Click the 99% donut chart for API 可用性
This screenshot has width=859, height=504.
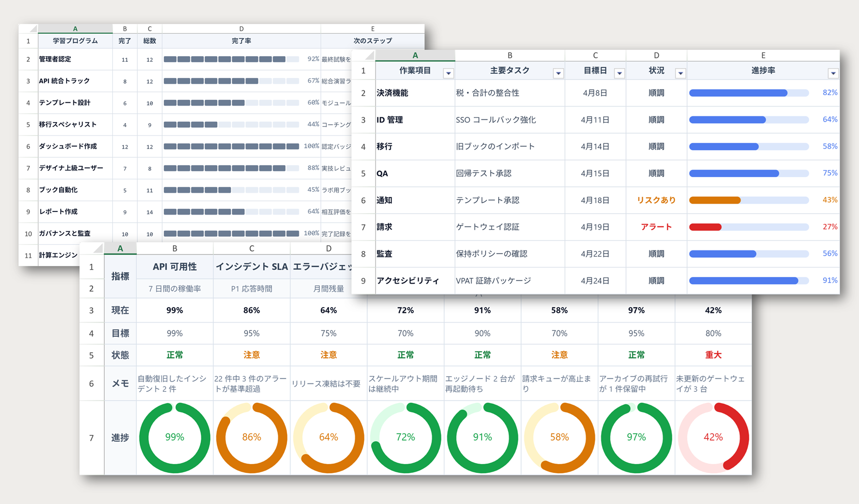[x=175, y=437]
